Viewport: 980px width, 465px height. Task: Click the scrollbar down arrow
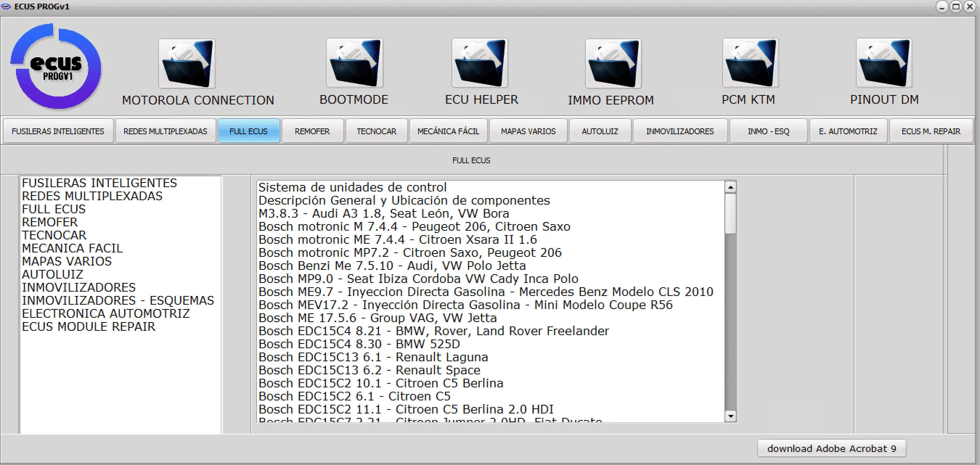tap(730, 416)
